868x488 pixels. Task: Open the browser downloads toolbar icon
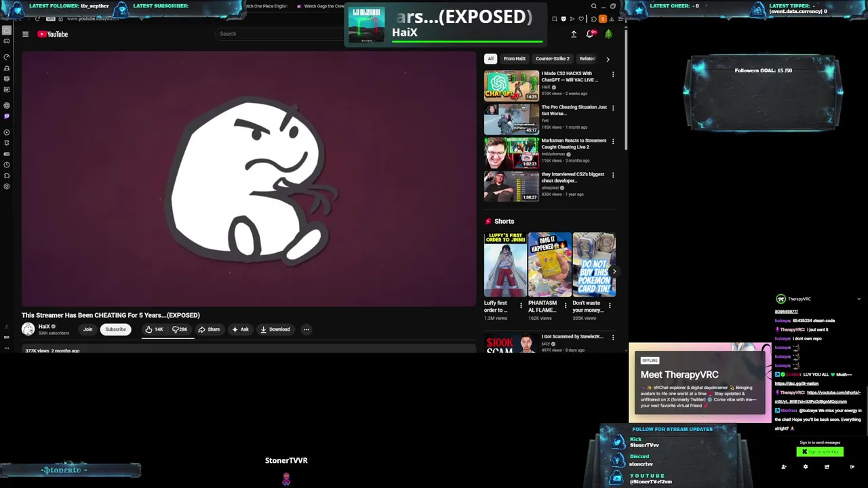(612, 19)
